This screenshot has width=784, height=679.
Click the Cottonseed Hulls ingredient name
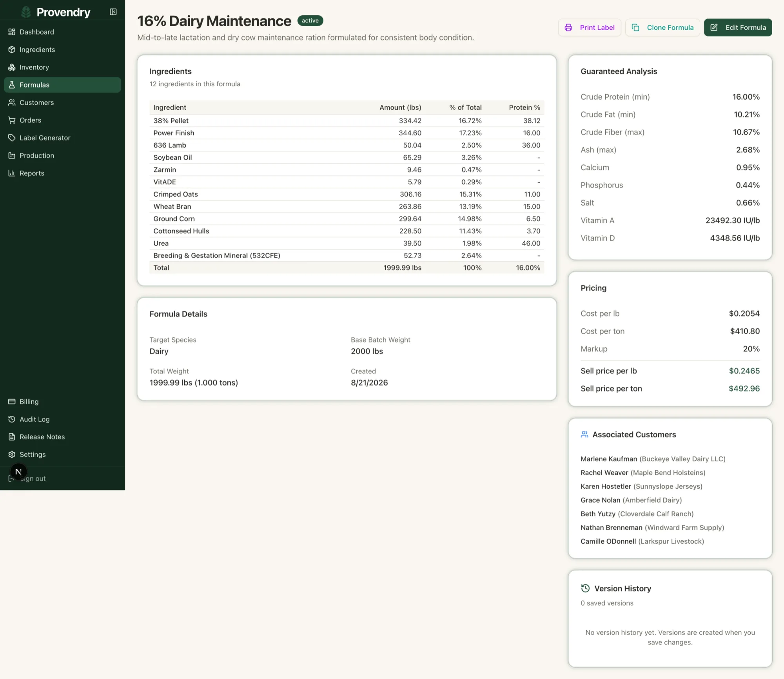[x=181, y=231]
